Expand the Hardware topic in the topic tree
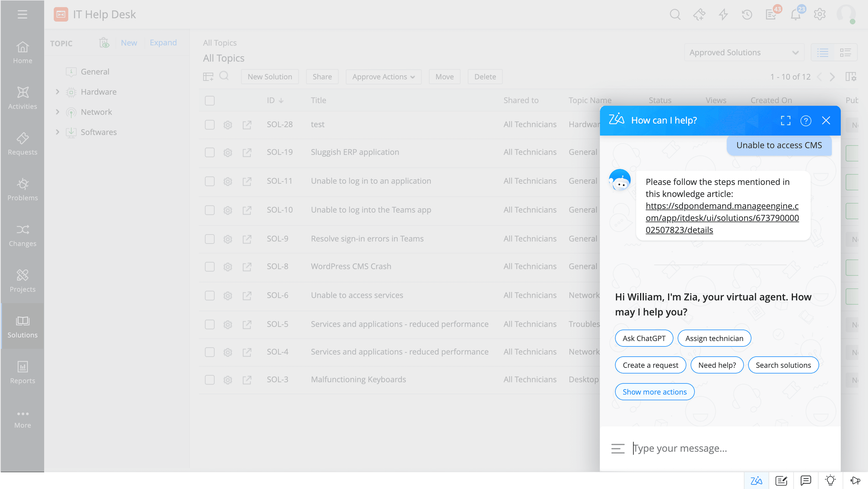 (x=57, y=91)
